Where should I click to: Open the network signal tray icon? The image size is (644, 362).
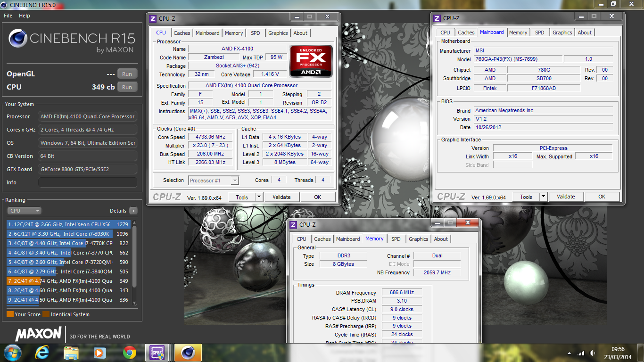coord(581,353)
